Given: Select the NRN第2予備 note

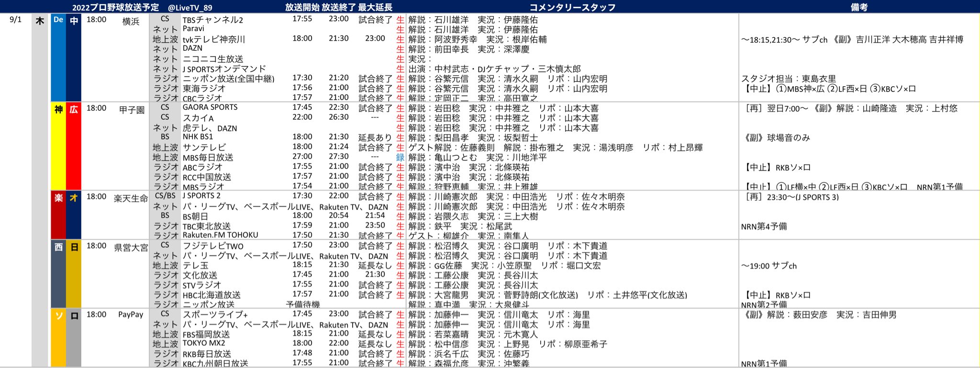Looking at the screenshot, I should pyautogui.click(x=764, y=304).
